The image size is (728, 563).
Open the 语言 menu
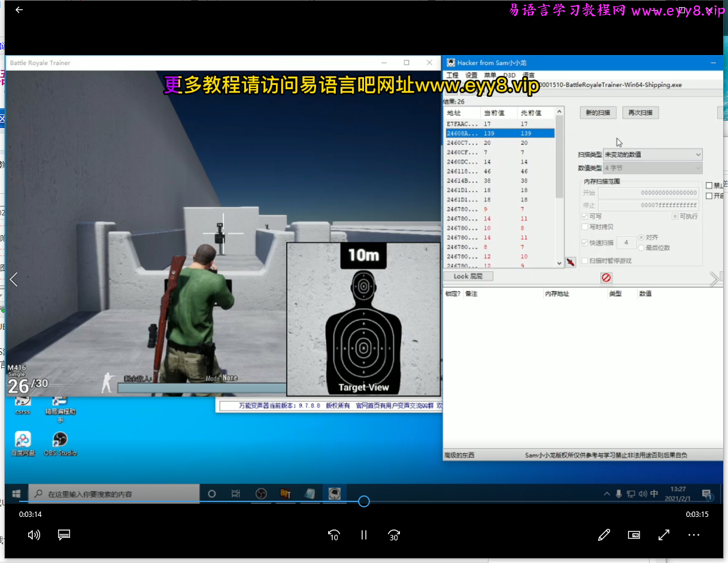pyautogui.click(x=529, y=75)
